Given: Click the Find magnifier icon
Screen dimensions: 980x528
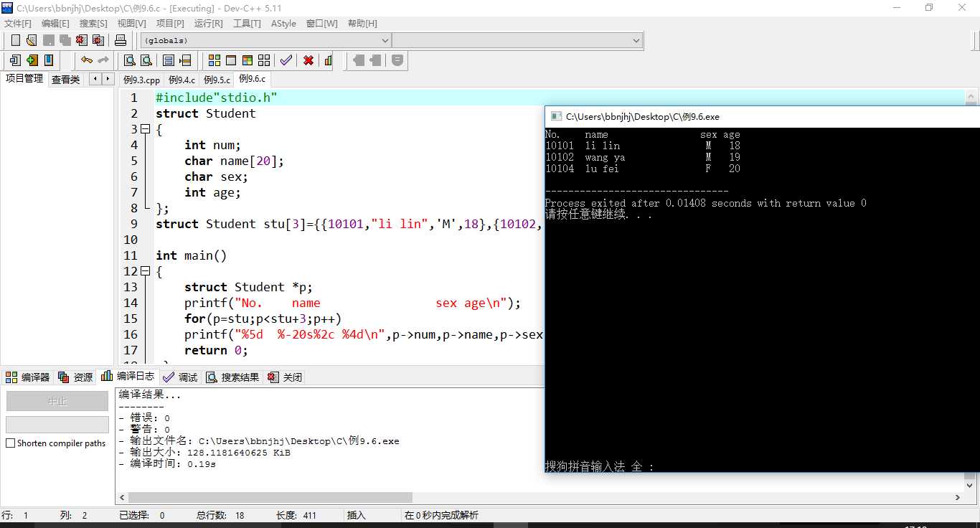Looking at the screenshot, I should coord(129,60).
